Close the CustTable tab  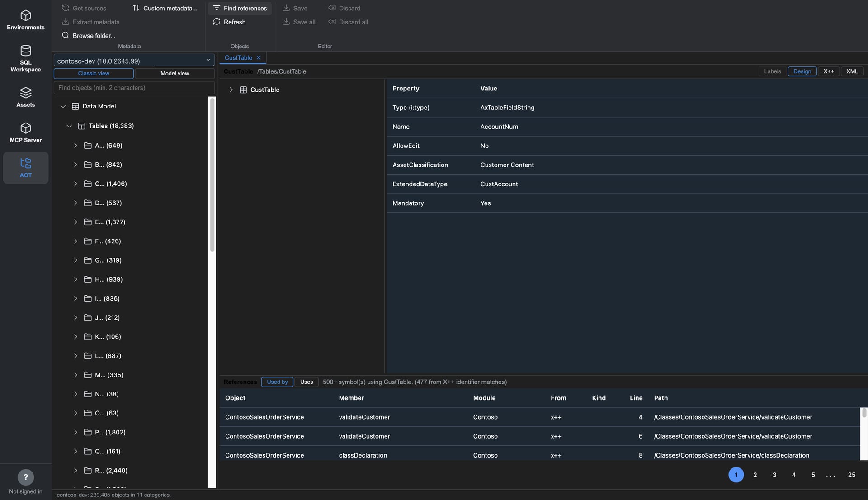click(x=259, y=58)
